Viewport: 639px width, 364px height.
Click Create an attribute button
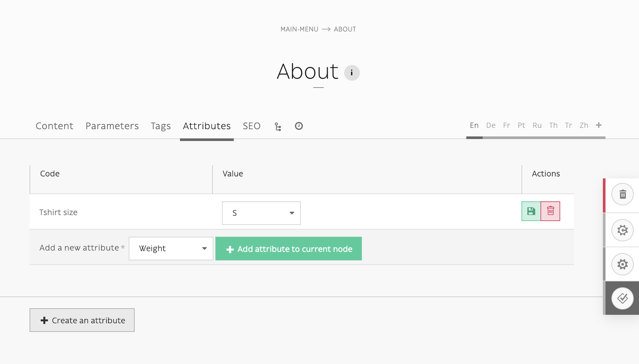pos(82,320)
